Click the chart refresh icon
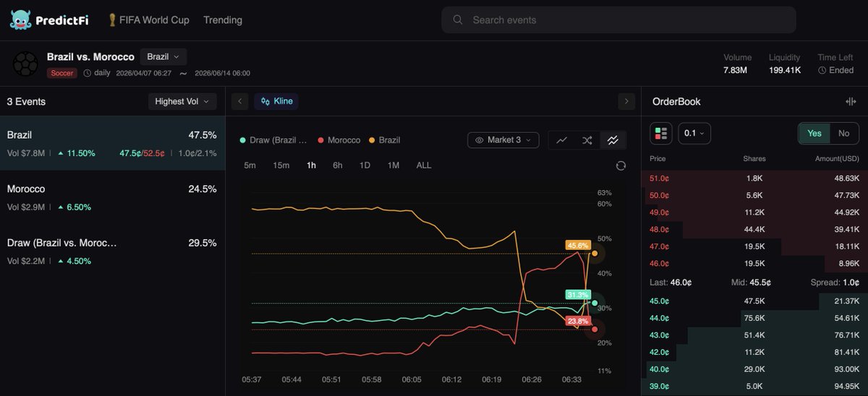 [621, 165]
